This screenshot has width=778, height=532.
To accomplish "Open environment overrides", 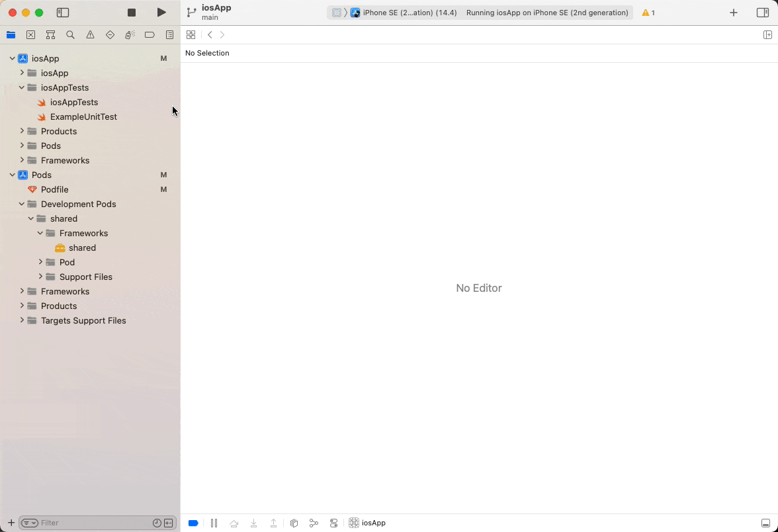I will tap(333, 523).
